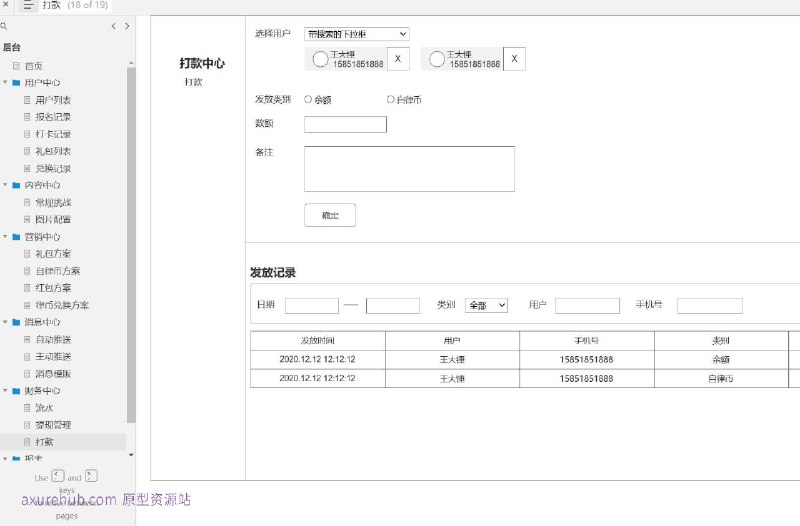Open the 提现管理 page

[x=53, y=424]
